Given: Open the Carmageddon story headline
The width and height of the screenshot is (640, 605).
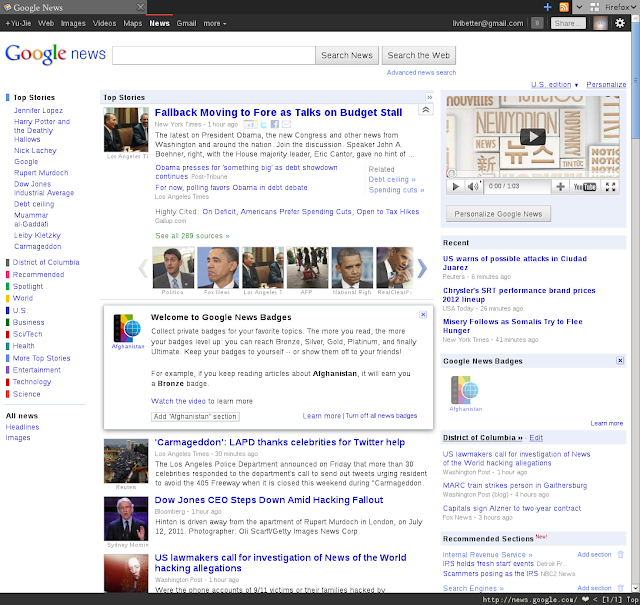Looking at the screenshot, I should coord(280,442).
